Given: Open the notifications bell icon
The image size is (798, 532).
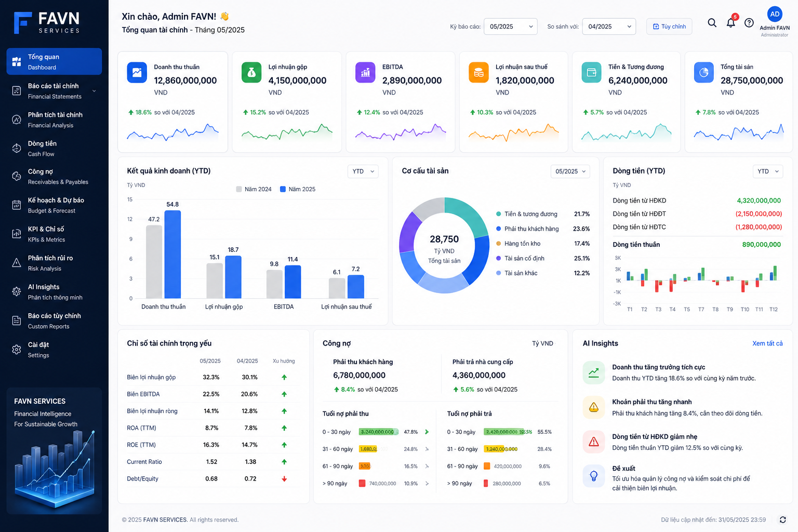Looking at the screenshot, I should click(x=731, y=22).
